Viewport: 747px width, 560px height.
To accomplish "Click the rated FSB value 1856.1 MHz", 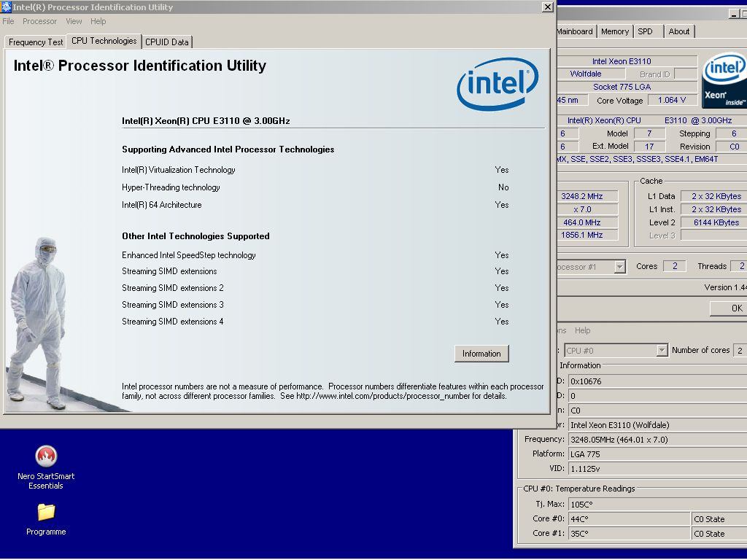I will (x=587, y=235).
